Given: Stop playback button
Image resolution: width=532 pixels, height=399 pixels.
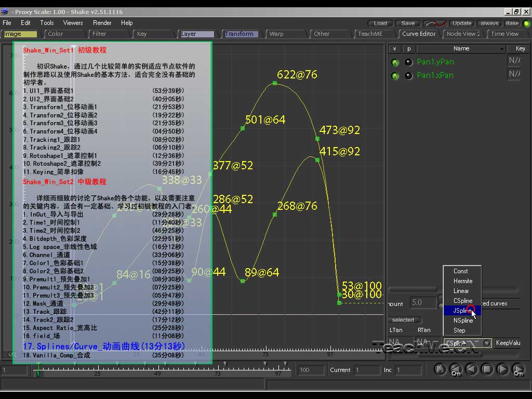Looking at the screenshot, I should pos(487,369).
